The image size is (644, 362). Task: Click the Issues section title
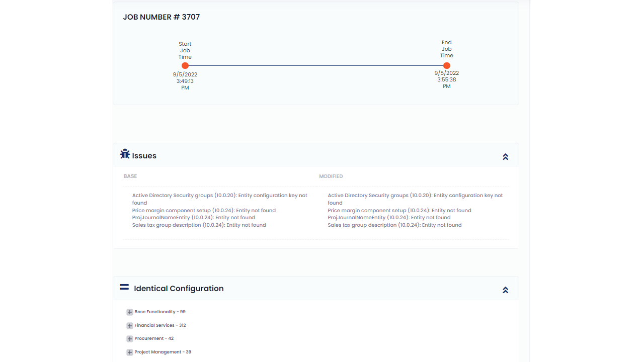click(144, 156)
